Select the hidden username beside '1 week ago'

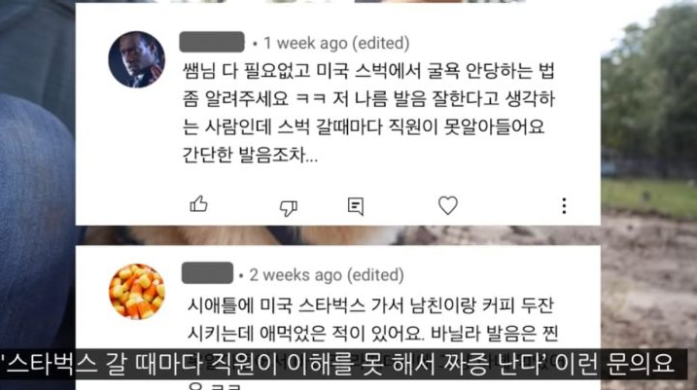click(212, 42)
